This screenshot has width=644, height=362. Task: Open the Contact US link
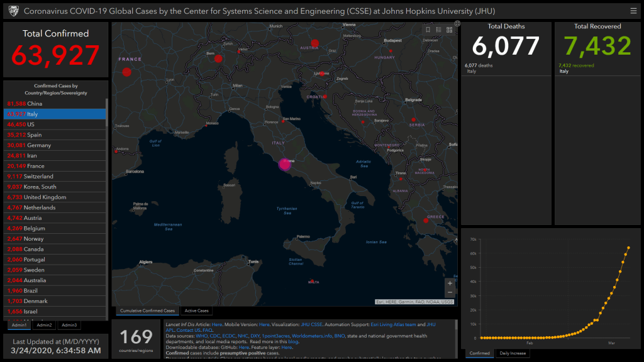click(x=188, y=330)
